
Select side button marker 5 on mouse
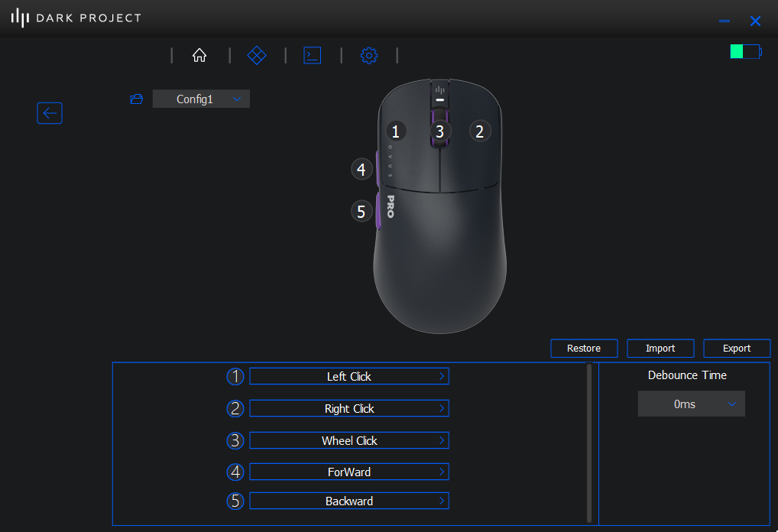(x=361, y=212)
